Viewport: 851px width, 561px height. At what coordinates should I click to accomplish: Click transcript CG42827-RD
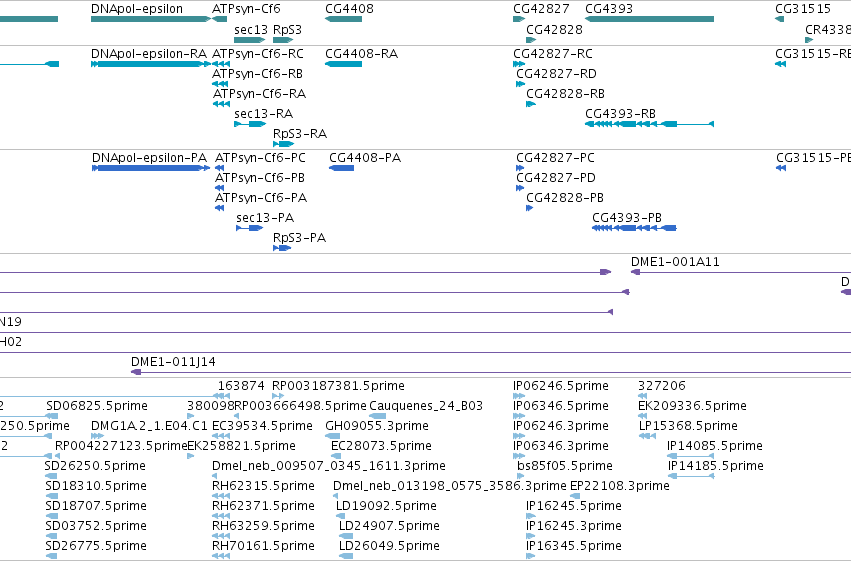point(556,74)
